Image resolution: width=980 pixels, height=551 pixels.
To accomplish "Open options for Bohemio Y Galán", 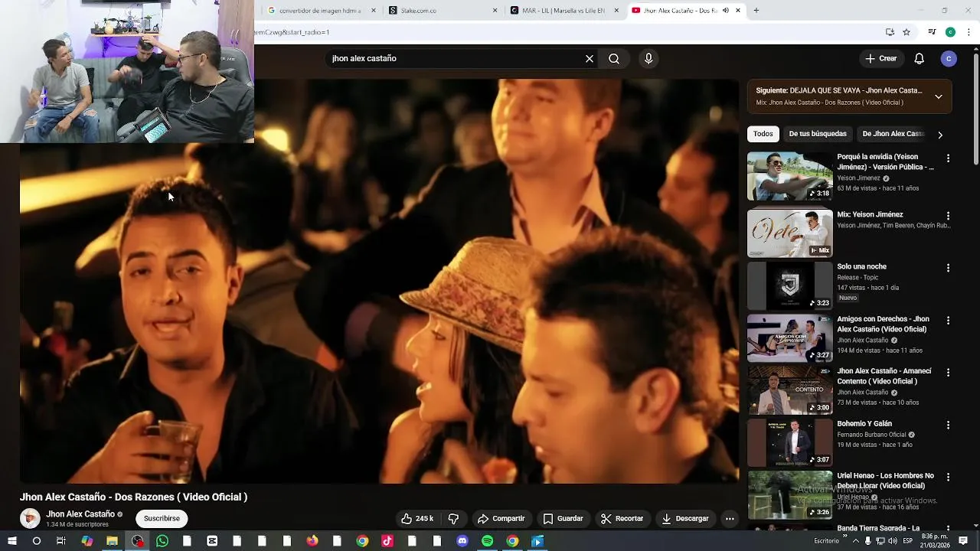I will pos(948,425).
